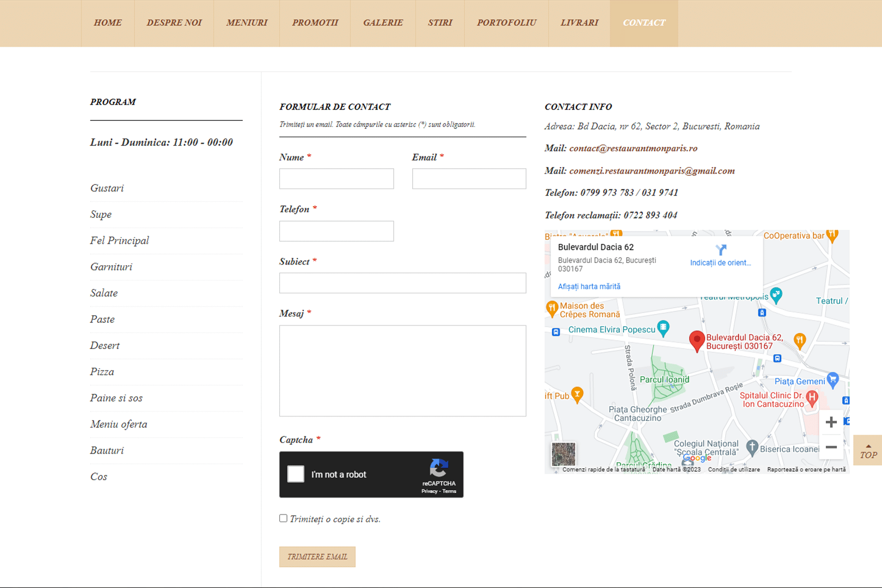Go to the GALERIE menu item

(x=383, y=23)
